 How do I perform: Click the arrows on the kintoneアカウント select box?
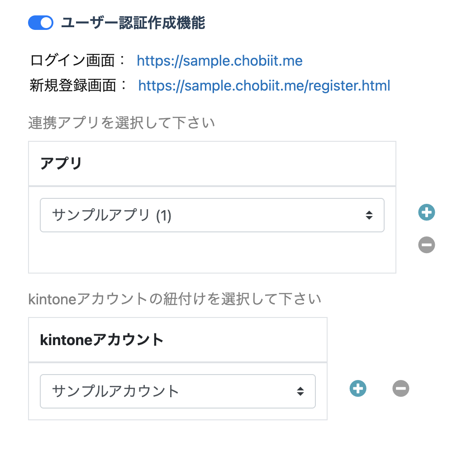pyautogui.click(x=300, y=391)
